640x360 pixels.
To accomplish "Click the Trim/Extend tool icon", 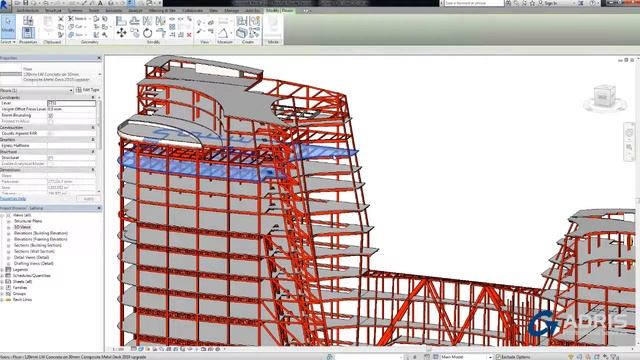I will 160,33.
